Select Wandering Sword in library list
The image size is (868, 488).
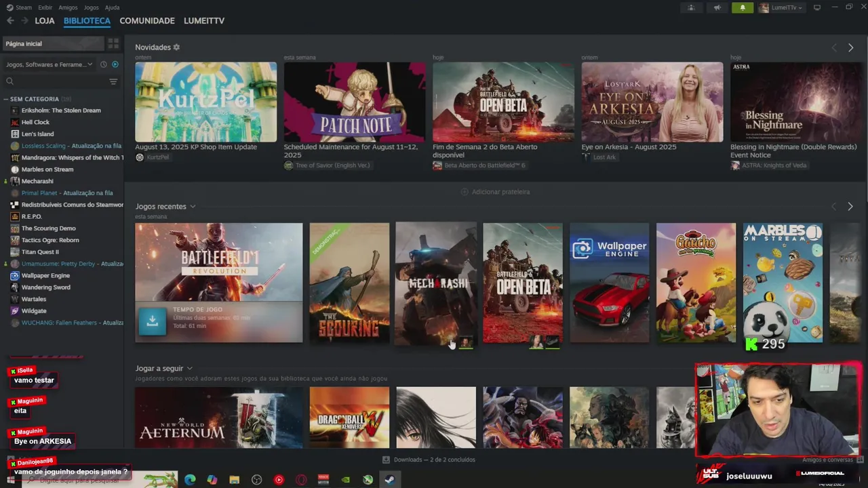point(45,287)
